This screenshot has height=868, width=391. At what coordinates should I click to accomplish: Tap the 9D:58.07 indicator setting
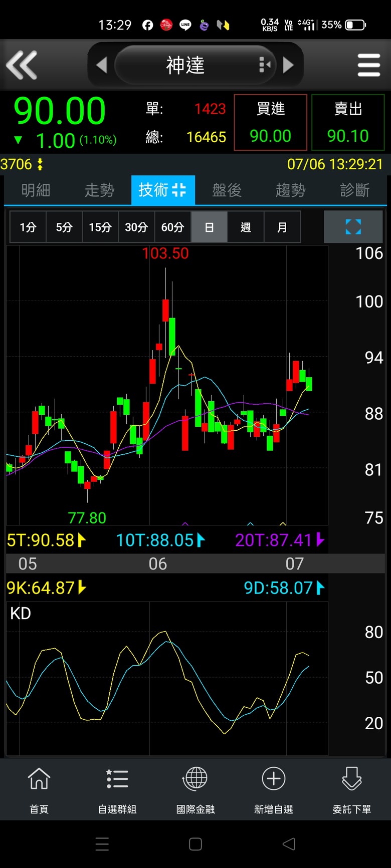(x=284, y=588)
